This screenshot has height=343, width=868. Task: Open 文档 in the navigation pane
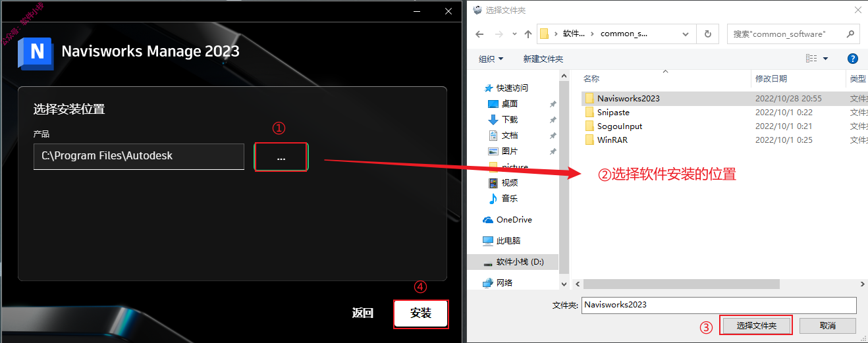[x=510, y=135]
